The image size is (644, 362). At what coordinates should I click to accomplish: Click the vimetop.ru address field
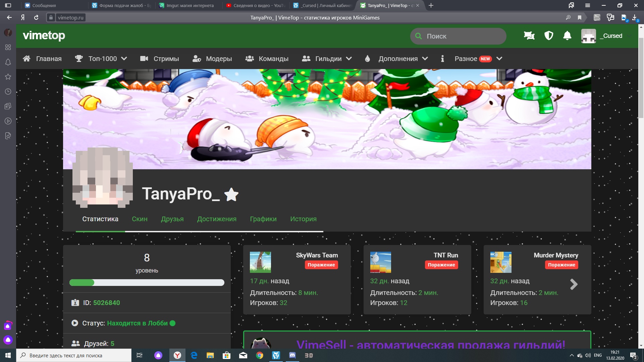point(70,17)
